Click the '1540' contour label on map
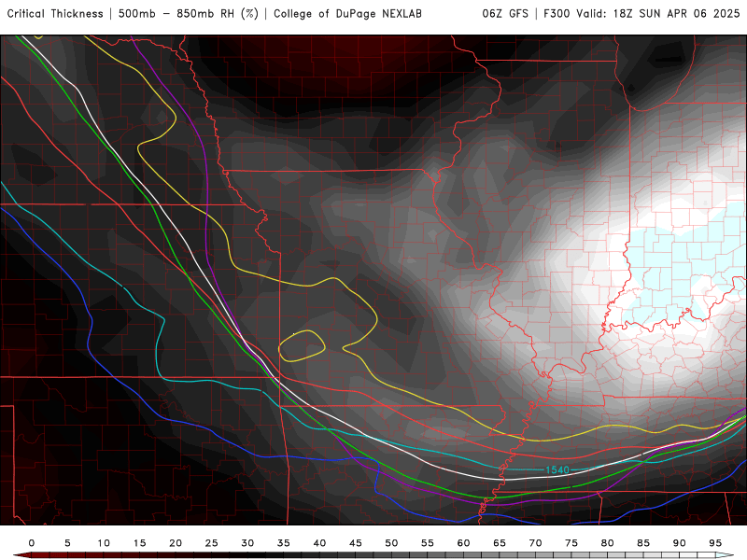 pos(557,470)
